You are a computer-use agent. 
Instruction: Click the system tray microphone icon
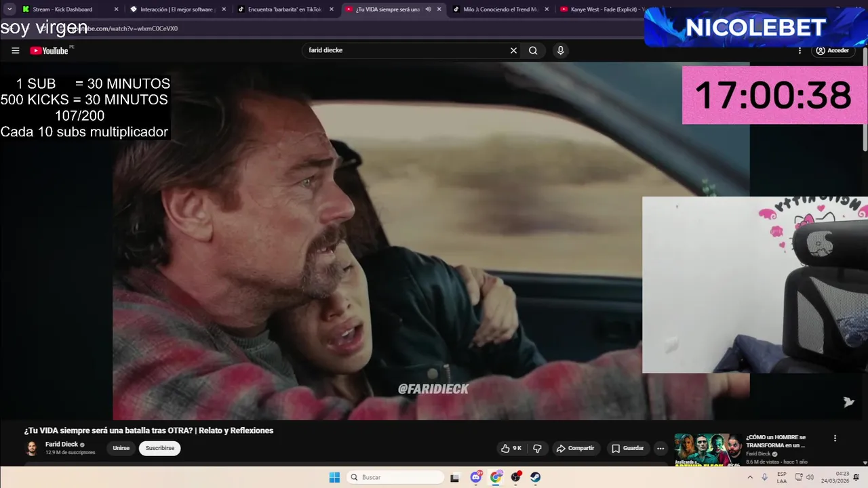pos(765,477)
